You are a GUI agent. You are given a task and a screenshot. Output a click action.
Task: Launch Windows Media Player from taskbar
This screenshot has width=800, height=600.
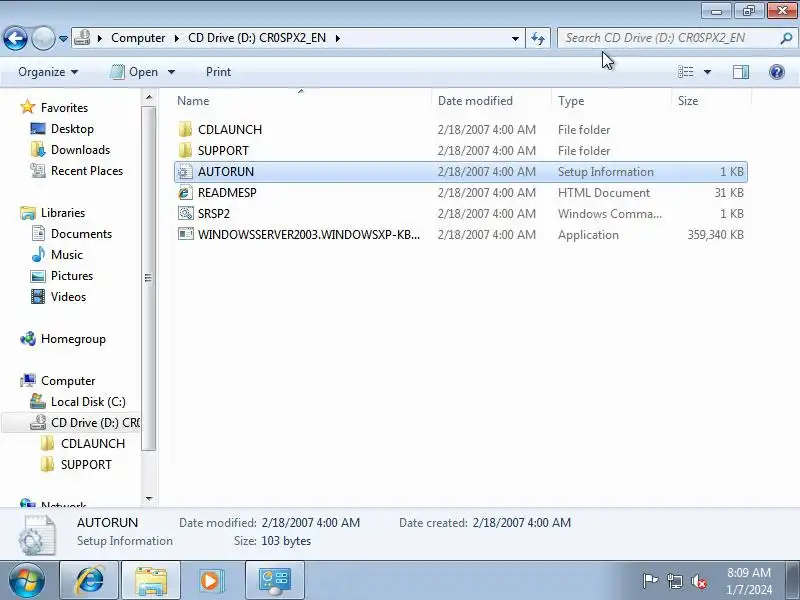pos(210,580)
